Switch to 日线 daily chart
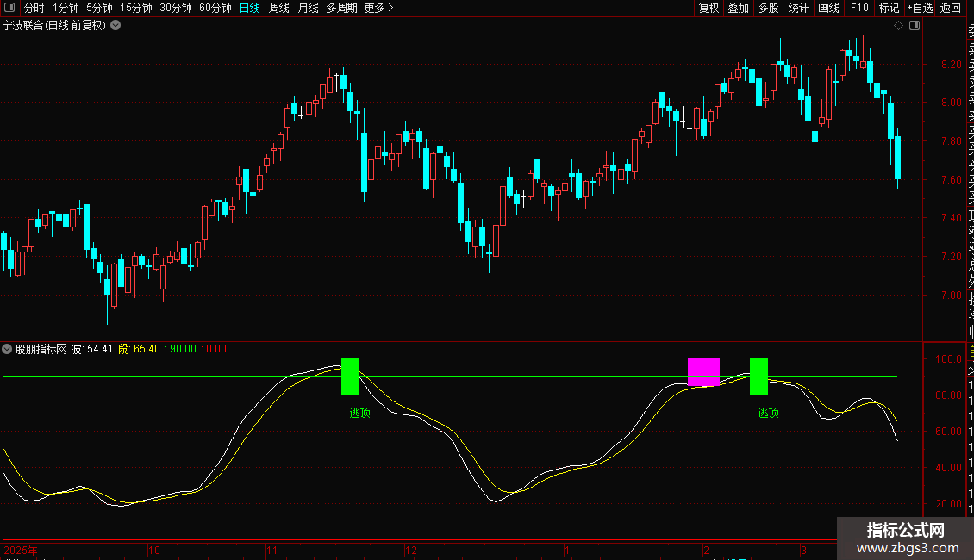This screenshot has width=974, height=560. 250,8
